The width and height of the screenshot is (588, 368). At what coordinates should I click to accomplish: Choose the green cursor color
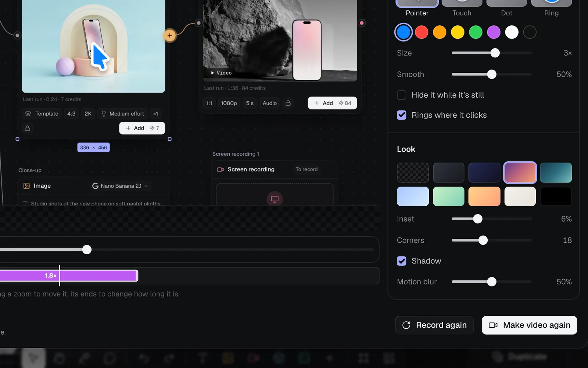(x=476, y=32)
